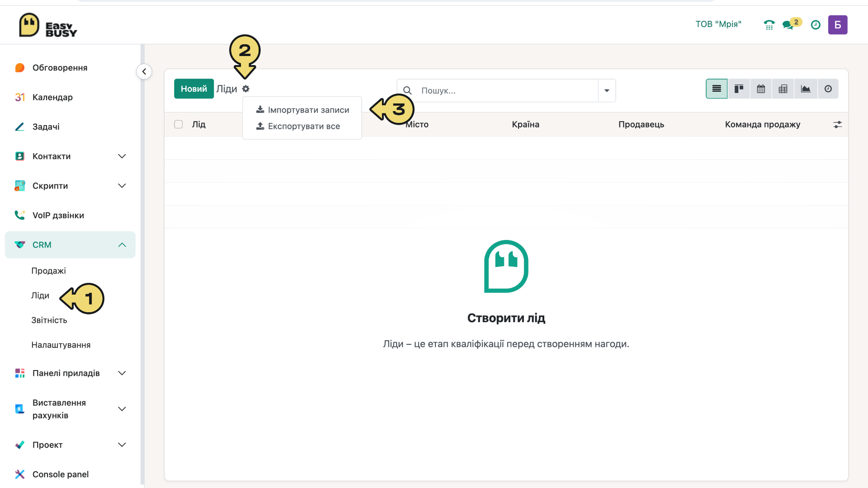The image size is (868, 488).
Task: Click the search magnifier icon
Action: pos(407,90)
